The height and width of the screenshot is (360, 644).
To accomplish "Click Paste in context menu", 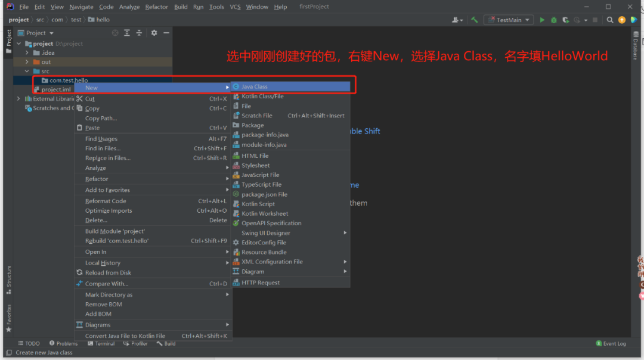I will tap(153, 128).
